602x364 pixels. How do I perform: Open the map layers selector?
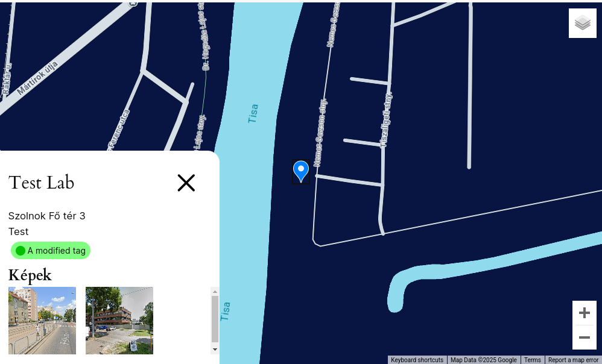click(x=583, y=23)
